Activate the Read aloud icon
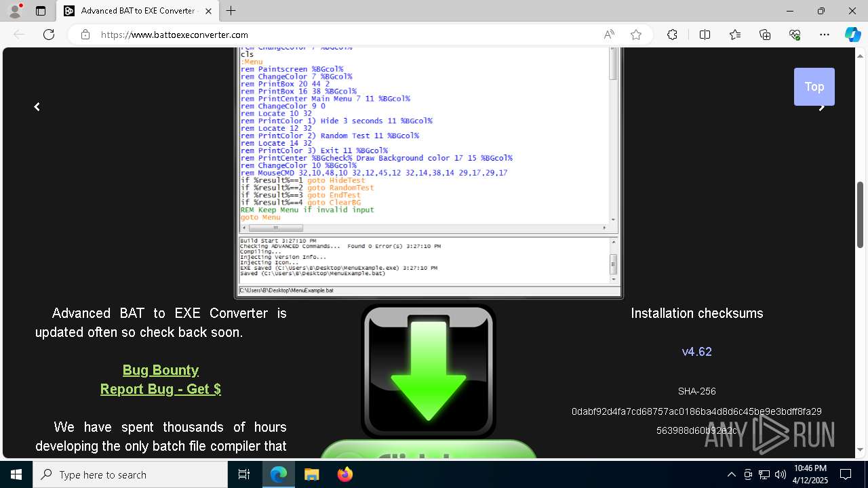 click(609, 35)
